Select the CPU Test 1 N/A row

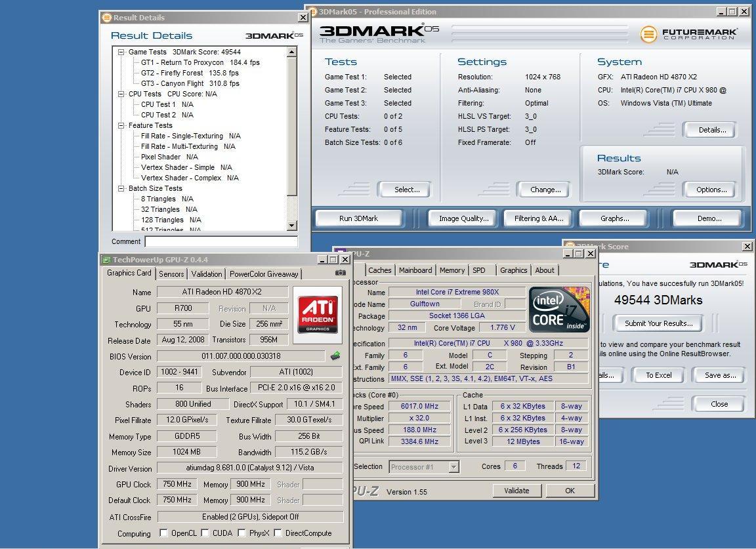167,104
